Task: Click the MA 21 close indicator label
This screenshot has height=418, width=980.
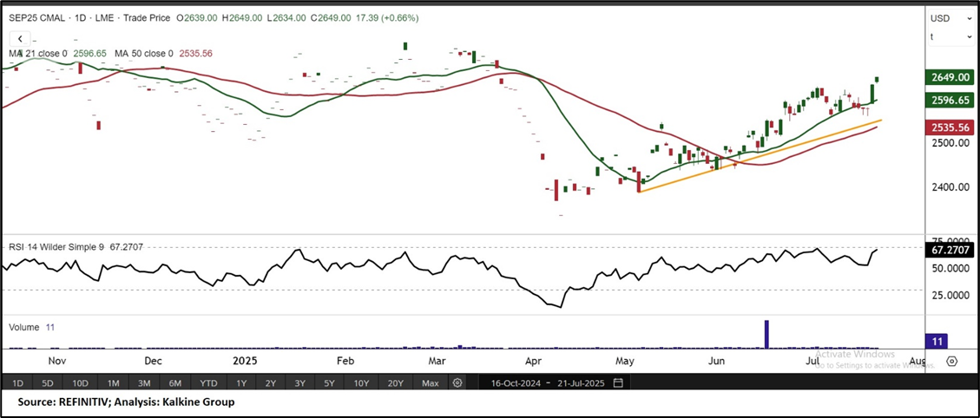Action: 39,54
